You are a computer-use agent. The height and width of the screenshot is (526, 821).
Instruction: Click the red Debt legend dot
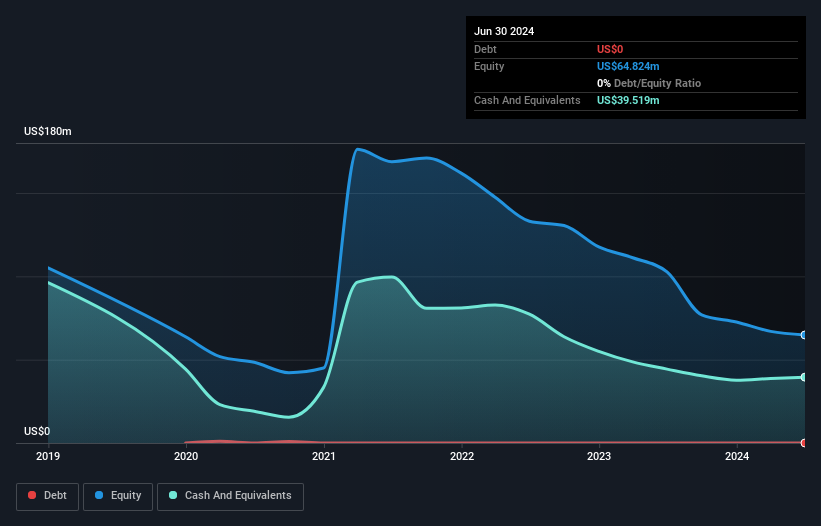pyautogui.click(x=32, y=495)
